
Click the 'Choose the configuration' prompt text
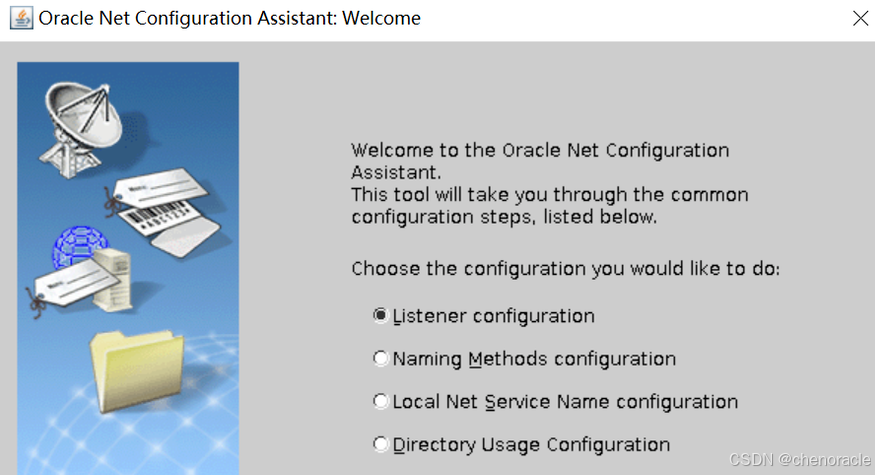(x=565, y=269)
